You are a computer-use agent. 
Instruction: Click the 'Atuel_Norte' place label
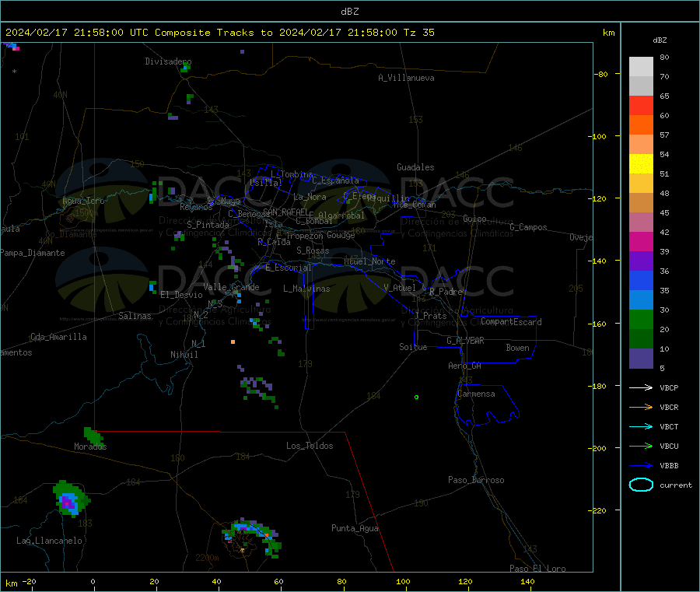(x=369, y=261)
